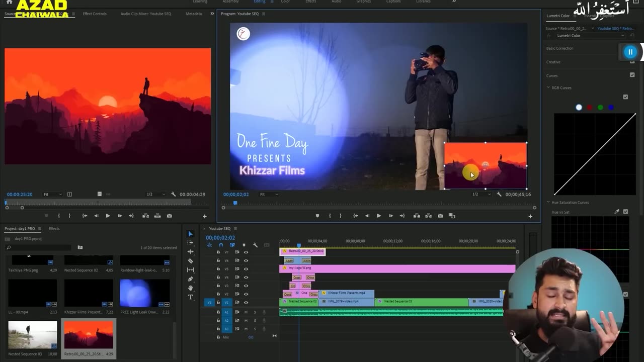The image size is (644, 362).
Task: Click the Hue vs Sat eyedropper
Action: coord(617,212)
